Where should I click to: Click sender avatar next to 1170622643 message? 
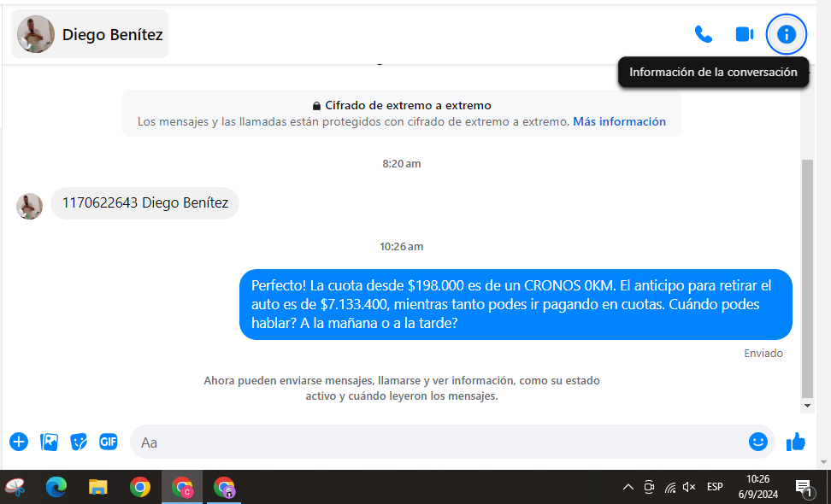coord(29,206)
